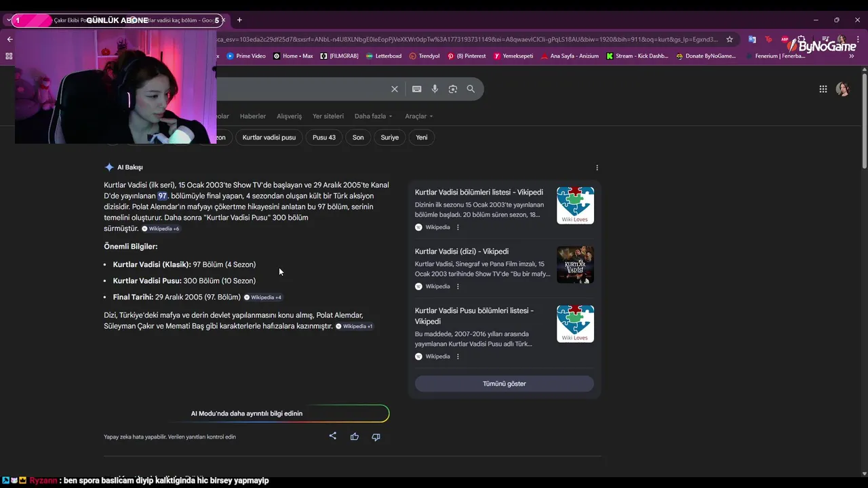Click the Kurtlar Vadisi poster thumbnail
This screenshot has width=868, height=488.
[x=575, y=264]
